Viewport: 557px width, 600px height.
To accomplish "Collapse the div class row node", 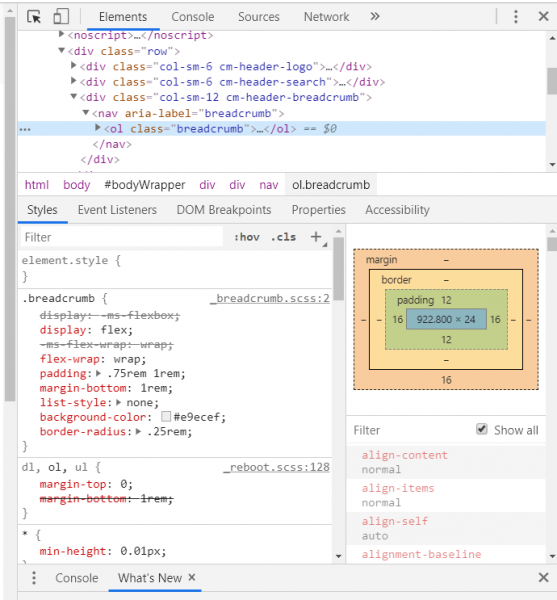I will pos(62,51).
